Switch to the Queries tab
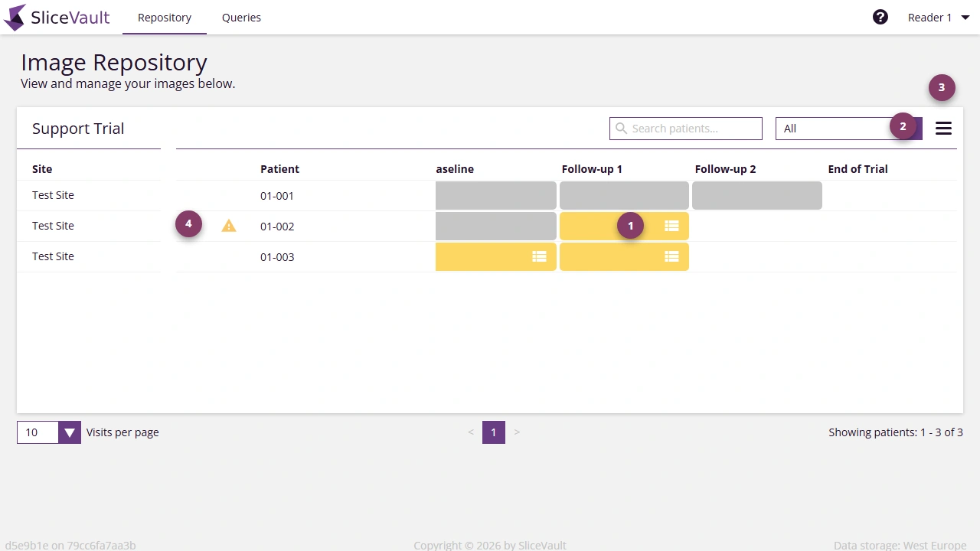980x551 pixels. 241,18
